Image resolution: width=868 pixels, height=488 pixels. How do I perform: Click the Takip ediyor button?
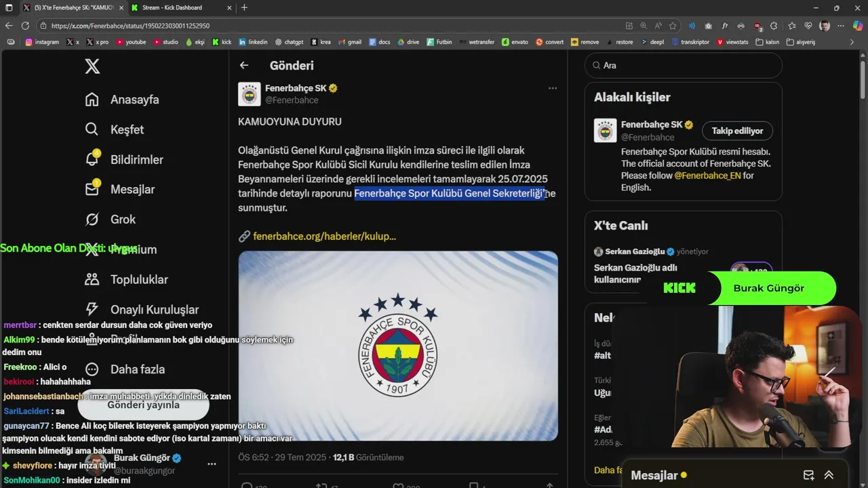pos(737,131)
